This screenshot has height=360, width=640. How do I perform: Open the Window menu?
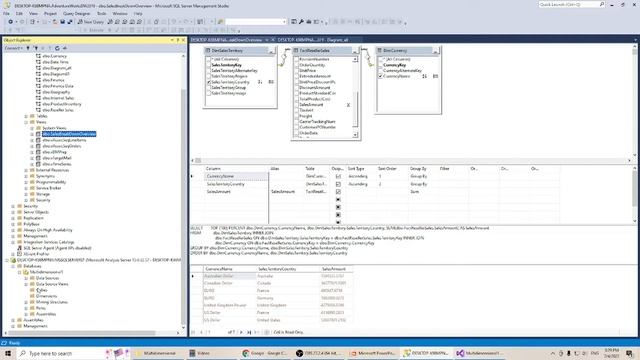(x=120, y=13)
